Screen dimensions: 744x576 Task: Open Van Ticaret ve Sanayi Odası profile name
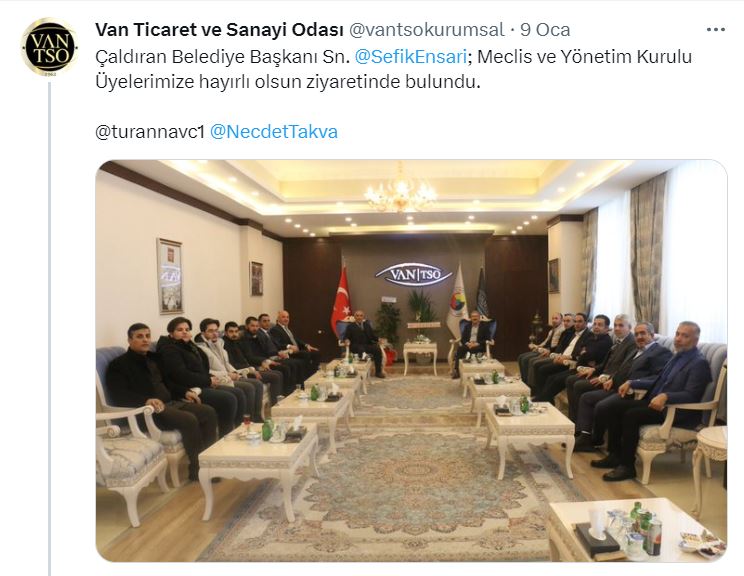[219, 30]
